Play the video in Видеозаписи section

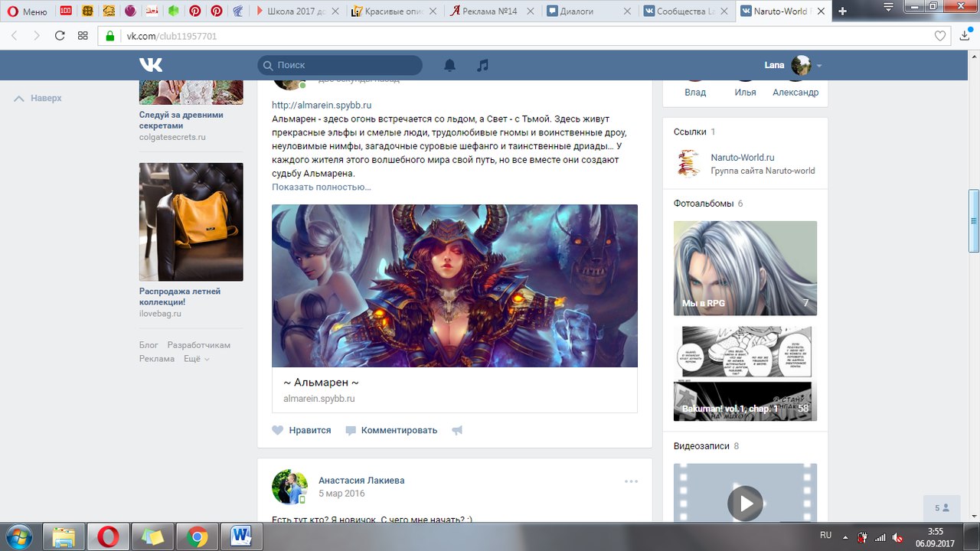click(745, 503)
